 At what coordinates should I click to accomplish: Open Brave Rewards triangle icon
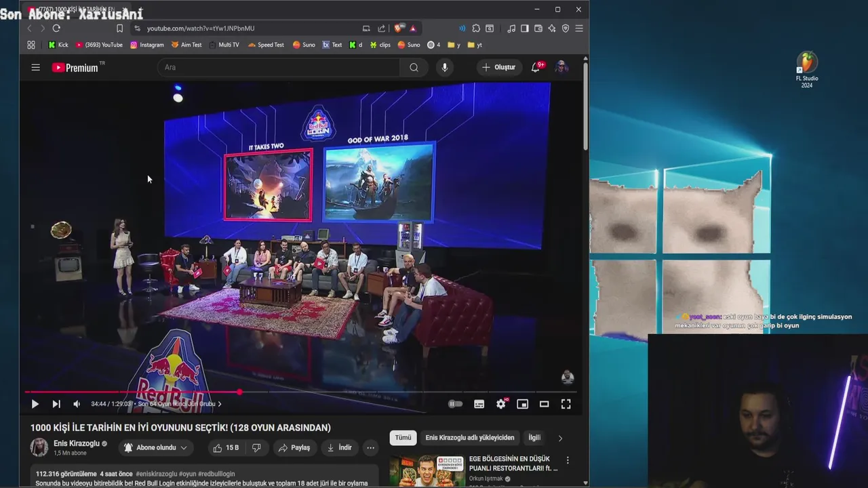click(412, 28)
